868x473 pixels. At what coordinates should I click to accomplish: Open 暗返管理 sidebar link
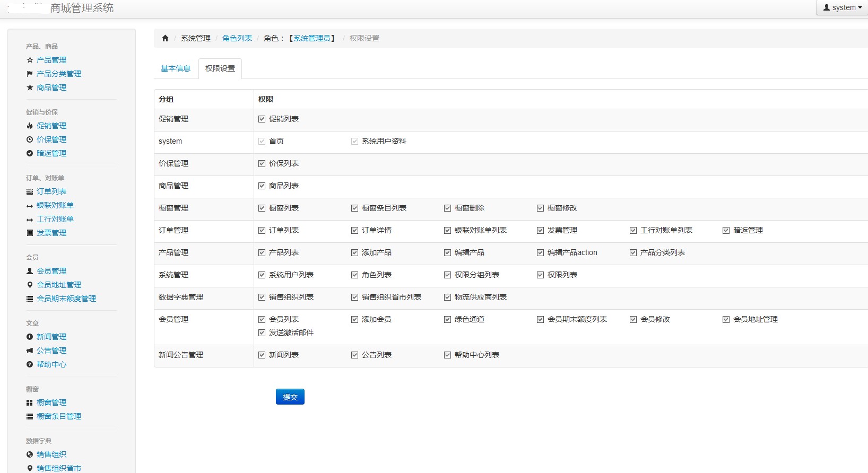51,153
